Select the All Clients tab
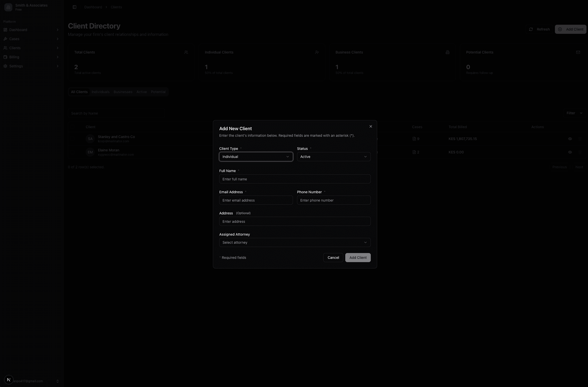Viewport: 588px width, 387px height. 79,92
